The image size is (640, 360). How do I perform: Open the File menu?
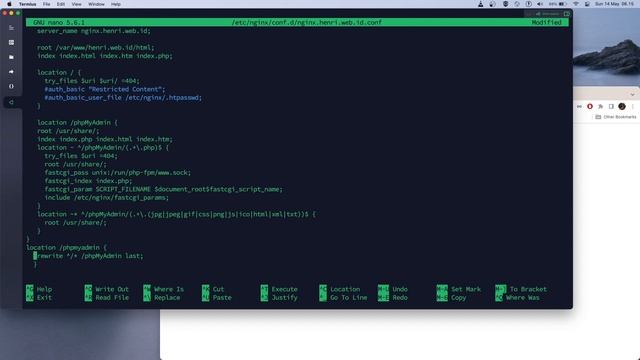click(47, 4)
